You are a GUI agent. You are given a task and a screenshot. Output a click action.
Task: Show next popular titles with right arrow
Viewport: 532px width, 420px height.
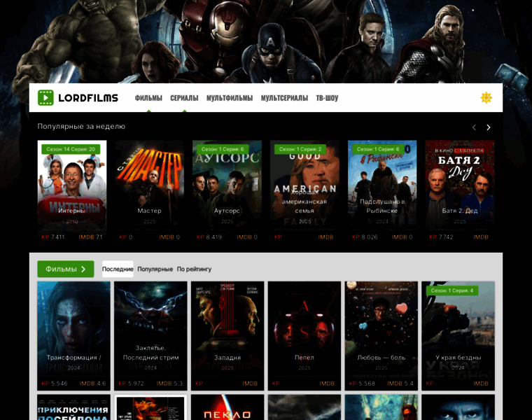[x=488, y=127]
